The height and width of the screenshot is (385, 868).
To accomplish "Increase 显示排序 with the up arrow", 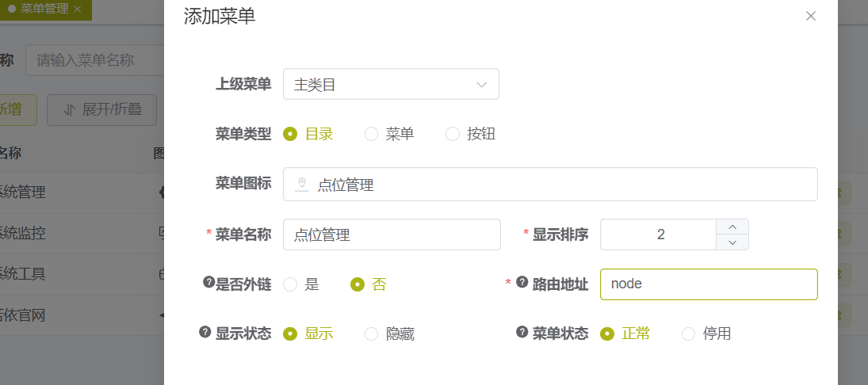I will click(732, 227).
